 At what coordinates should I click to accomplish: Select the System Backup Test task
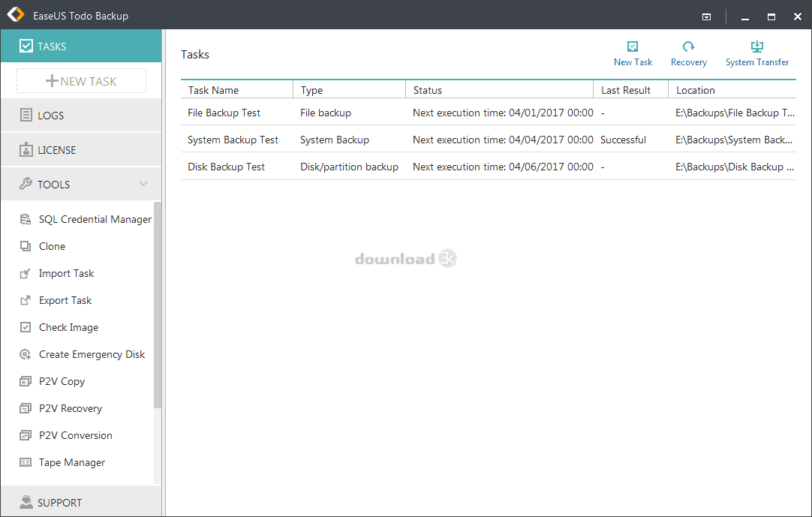tap(233, 140)
